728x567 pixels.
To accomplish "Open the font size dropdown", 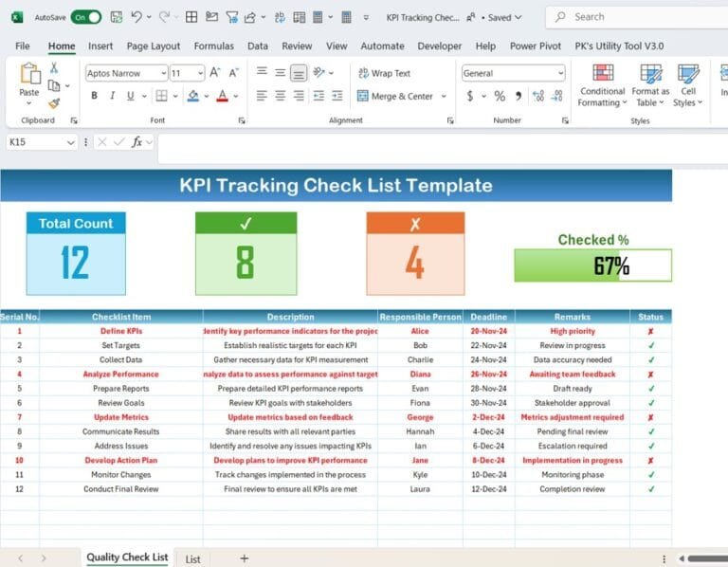I will 200,73.
